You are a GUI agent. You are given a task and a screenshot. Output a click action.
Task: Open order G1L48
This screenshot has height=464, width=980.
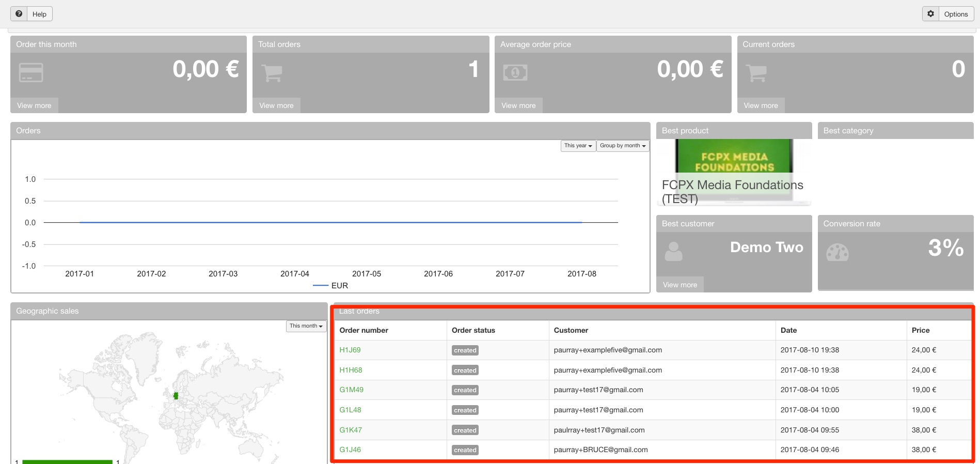[x=350, y=410]
